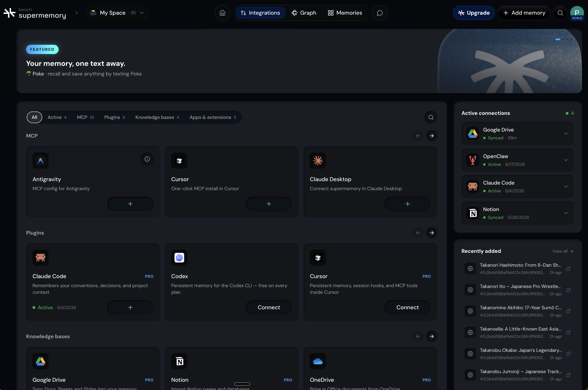
Task: Expand the Notion active connection
Action: click(566, 213)
